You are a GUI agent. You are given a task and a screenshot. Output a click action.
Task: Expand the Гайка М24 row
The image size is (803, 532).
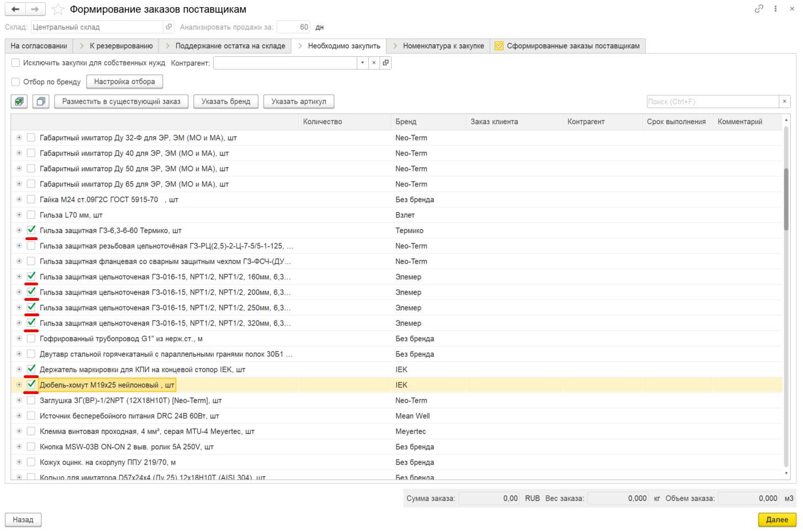(x=19, y=199)
